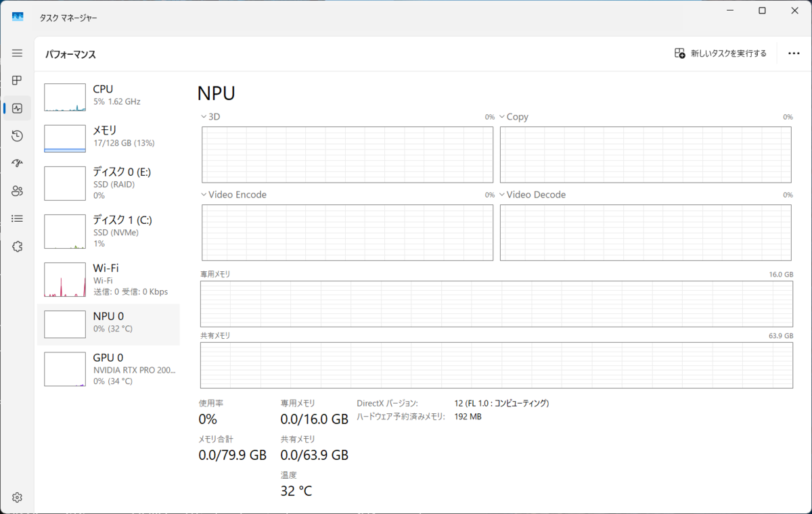Click the 192 MB reserved memory value
This screenshot has width=812, height=514.
tap(468, 417)
